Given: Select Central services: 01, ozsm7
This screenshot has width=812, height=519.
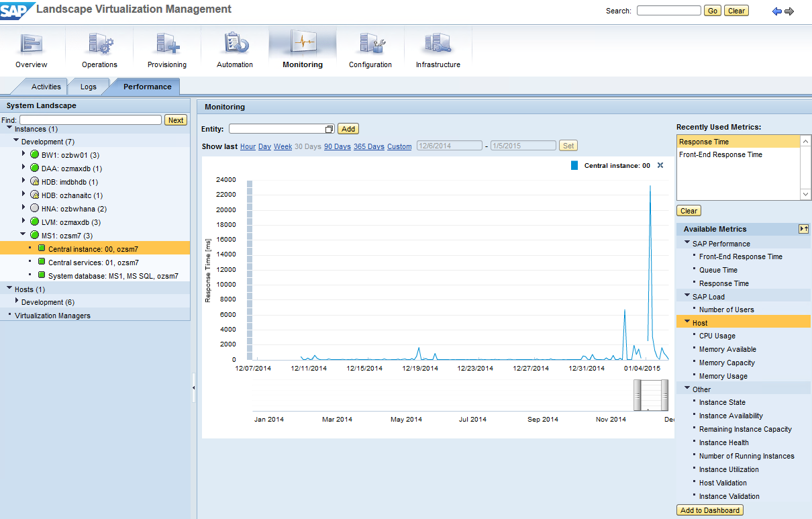Looking at the screenshot, I should (93, 263).
